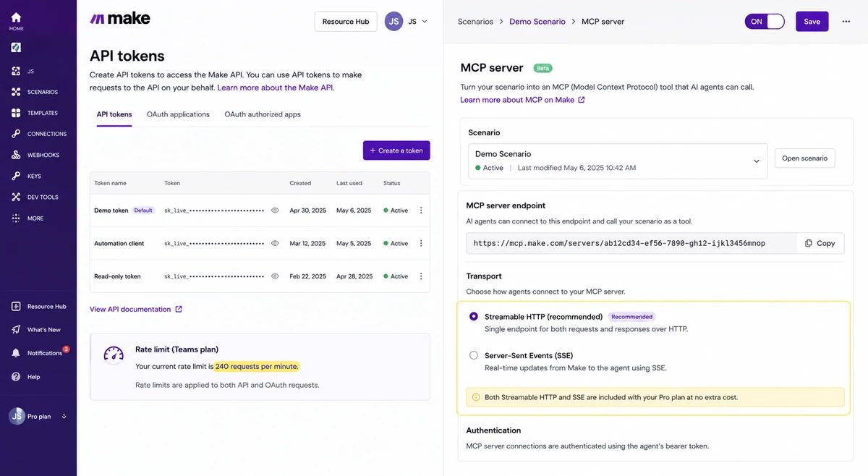This screenshot has width=868, height=476.
Task: Open More options in the sidebar
Action: pos(27,218)
